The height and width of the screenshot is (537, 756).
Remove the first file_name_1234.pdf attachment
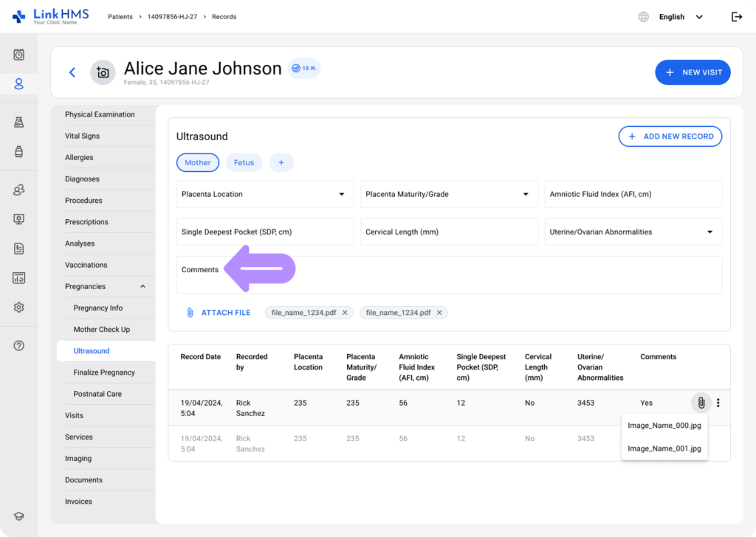click(345, 313)
